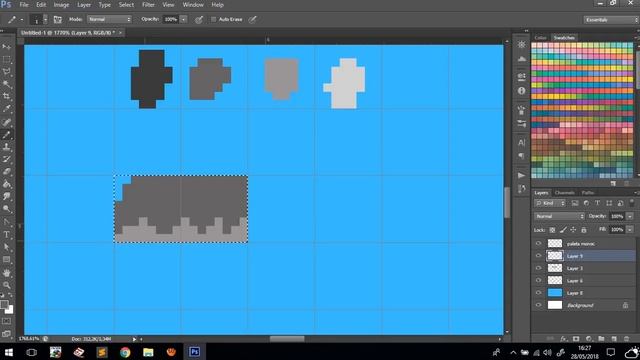
Task: Select the Crop tool
Action: pyautogui.click(x=7, y=96)
